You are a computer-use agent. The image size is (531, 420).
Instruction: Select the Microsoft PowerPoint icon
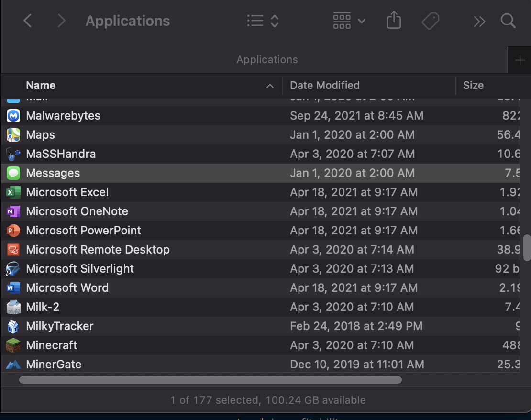(x=13, y=231)
